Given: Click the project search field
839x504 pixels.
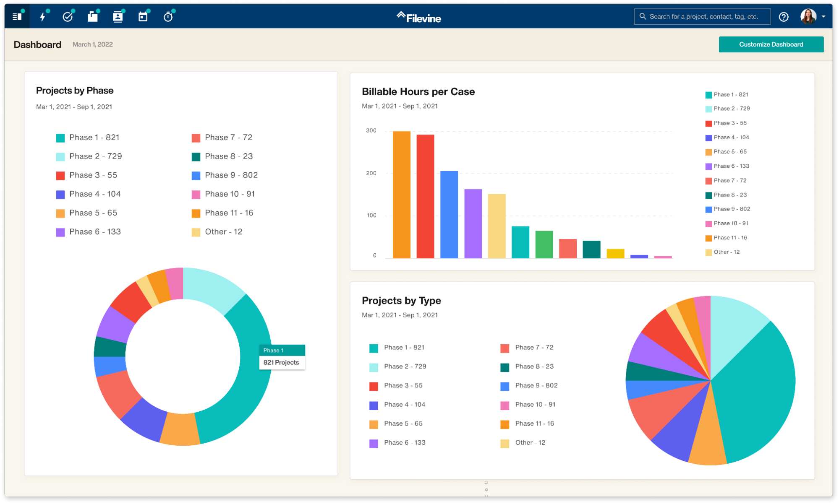Looking at the screenshot, I should click(x=702, y=16).
